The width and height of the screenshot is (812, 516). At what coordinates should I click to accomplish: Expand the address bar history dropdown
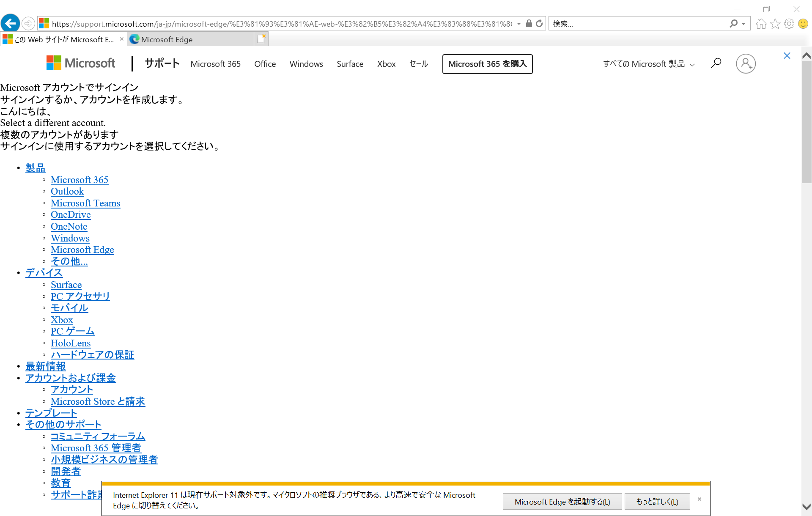(x=519, y=24)
